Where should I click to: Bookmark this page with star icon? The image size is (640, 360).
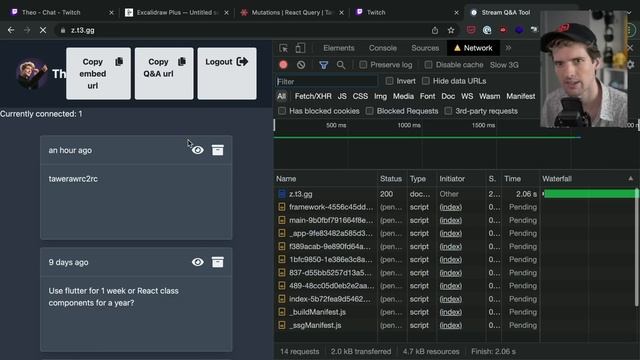[x=451, y=30]
